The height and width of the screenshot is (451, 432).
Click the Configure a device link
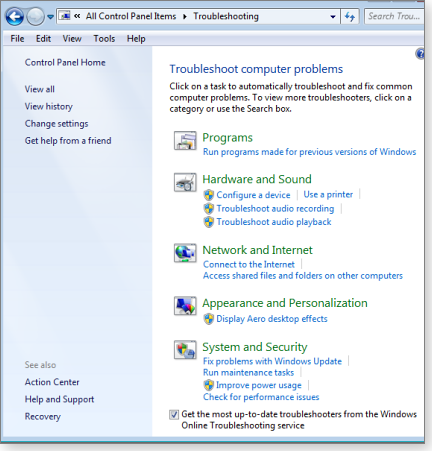253,195
